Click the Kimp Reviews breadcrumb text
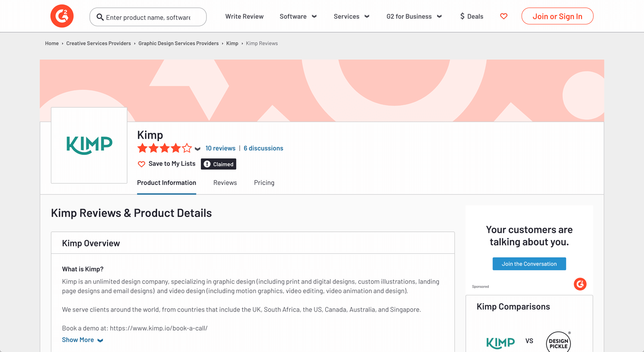The height and width of the screenshot is (352, 644). (x=262, y=43)
